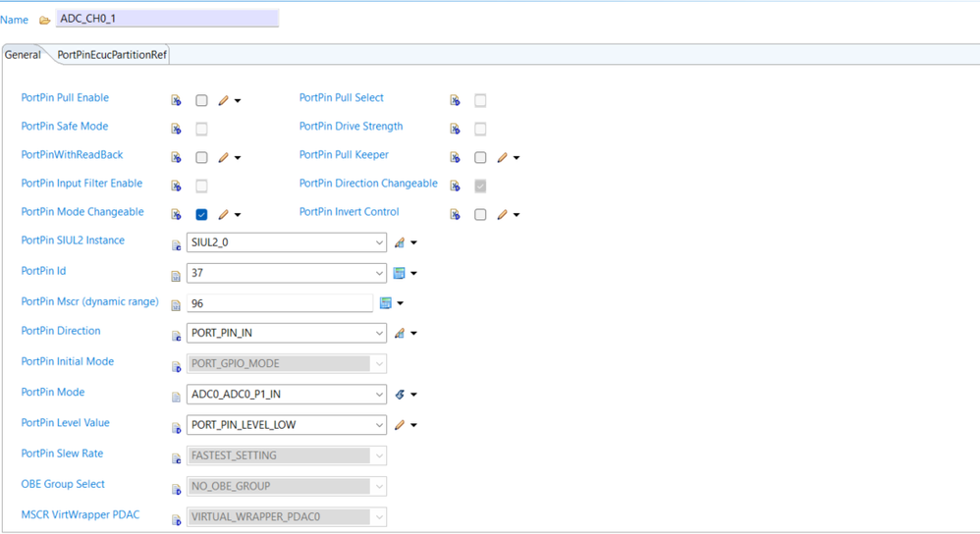Image resolution: width=980 pixels, height=534 pixels.
Task: Click the calculator icon next to PortPin Id
Action: coord(400,273)
